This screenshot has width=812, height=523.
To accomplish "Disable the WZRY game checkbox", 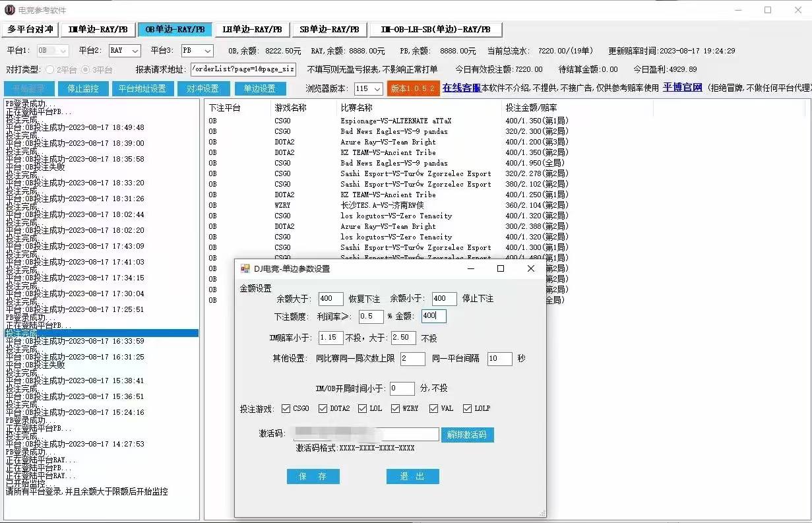I will point(396,409).
